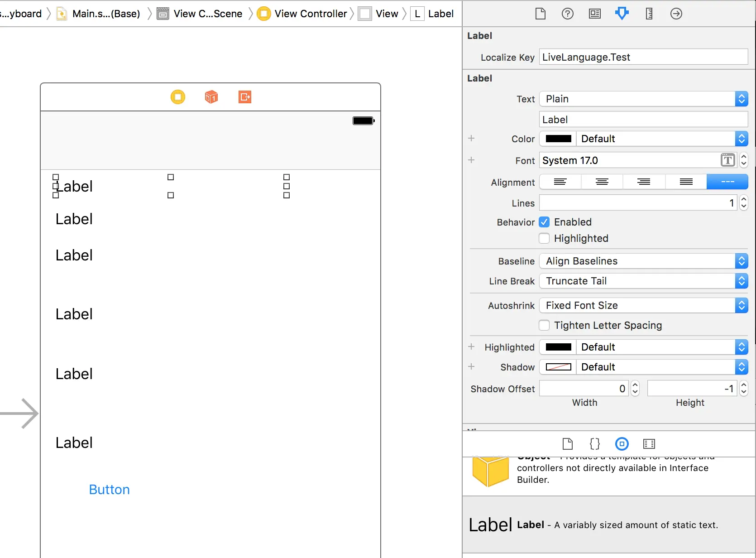Enable the Highlighted behavior checkbox

[x=544, y=238]
